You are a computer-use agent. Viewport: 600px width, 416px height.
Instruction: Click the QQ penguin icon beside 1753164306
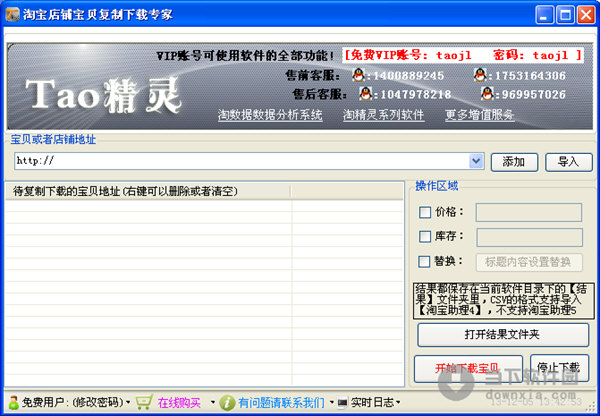click(480, 75)
